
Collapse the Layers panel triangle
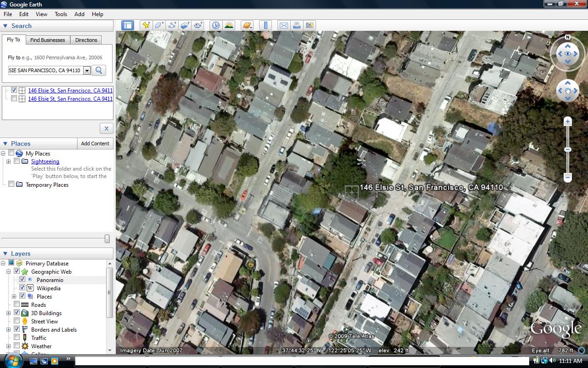point(6,253)
